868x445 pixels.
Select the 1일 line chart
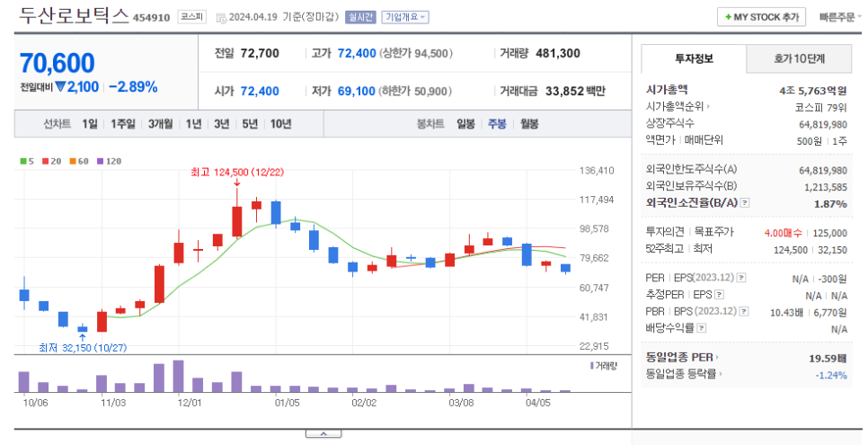coord(90,124)
